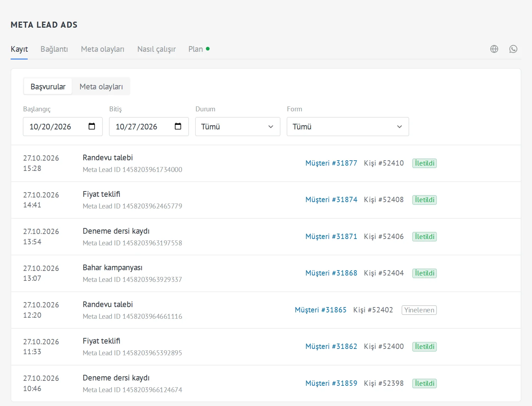This screenshot has width=532, height=406.
Task: Click Kişi #52402 text
Action: 373,310
